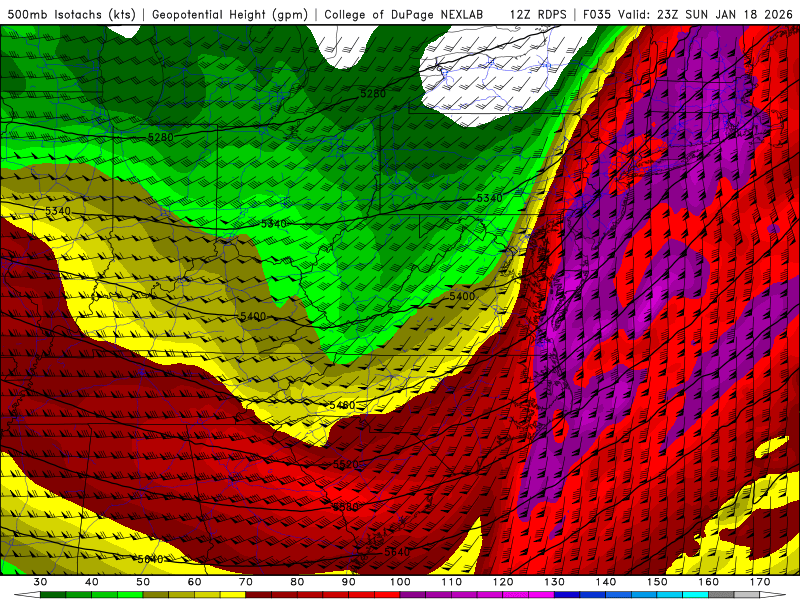This screenshot has width=800, height=600.
Task: Click the '90' label on the color scale
Action: (x=348, y=582)
